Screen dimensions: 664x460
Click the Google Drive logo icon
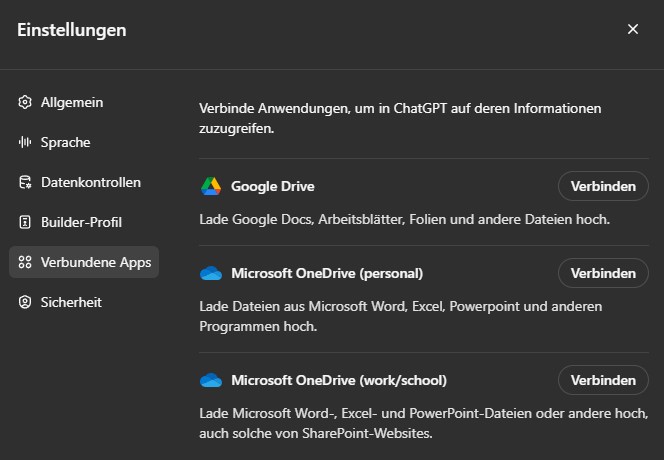[211, 186]
